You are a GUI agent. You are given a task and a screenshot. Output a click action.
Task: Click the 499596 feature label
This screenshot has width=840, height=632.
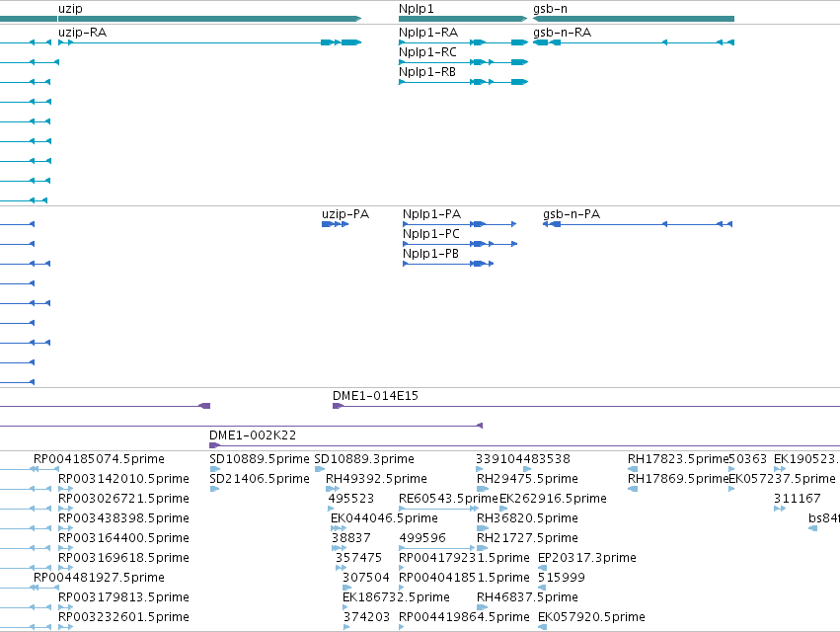click(422, 537)
